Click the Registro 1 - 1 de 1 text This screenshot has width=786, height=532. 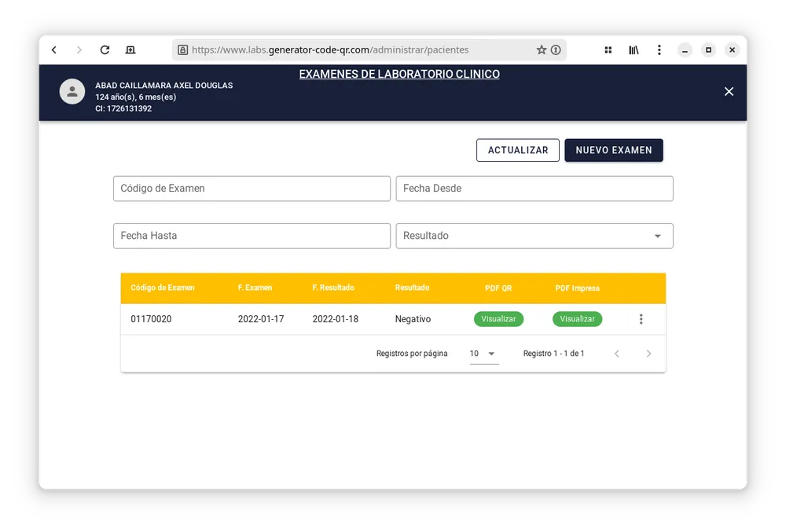(553, 354)
